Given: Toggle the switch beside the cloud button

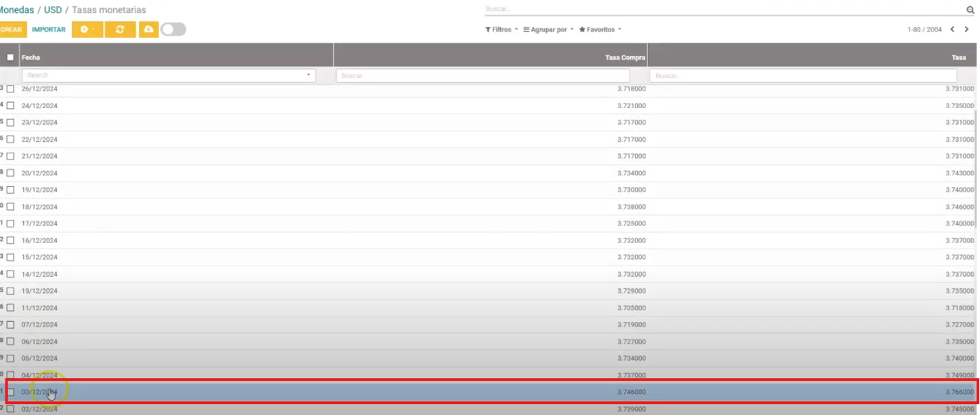Looking at the screenshot, I should click(x=173, y=29).
